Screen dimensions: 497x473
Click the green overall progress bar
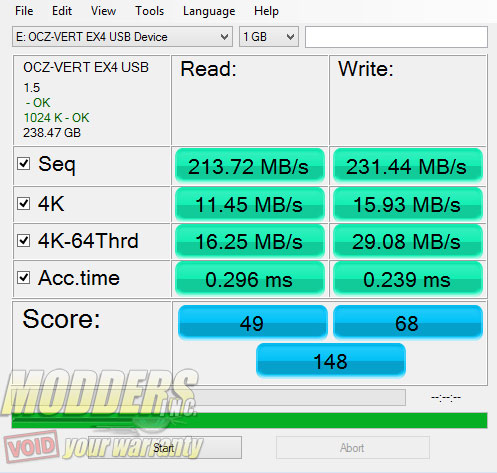pos(249,420)
